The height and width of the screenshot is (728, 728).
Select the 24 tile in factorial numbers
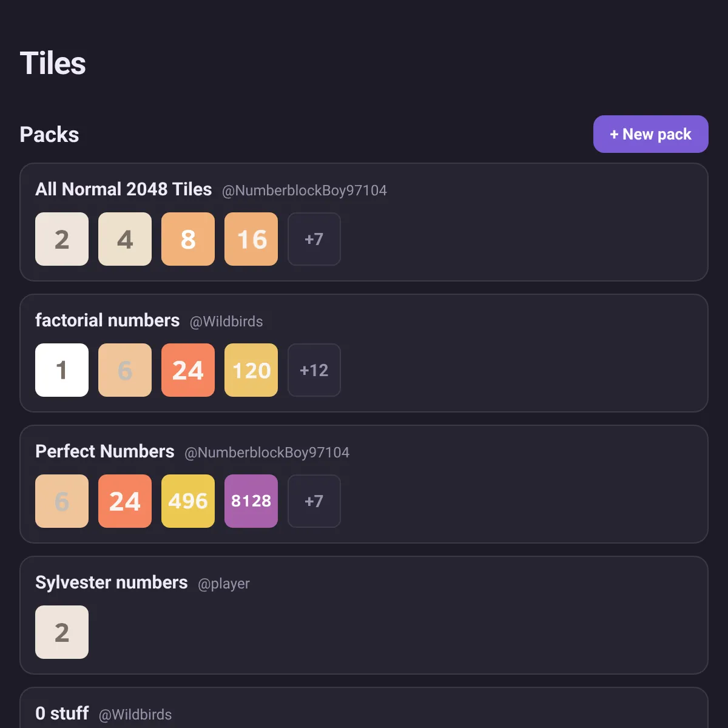coord(188,370)
